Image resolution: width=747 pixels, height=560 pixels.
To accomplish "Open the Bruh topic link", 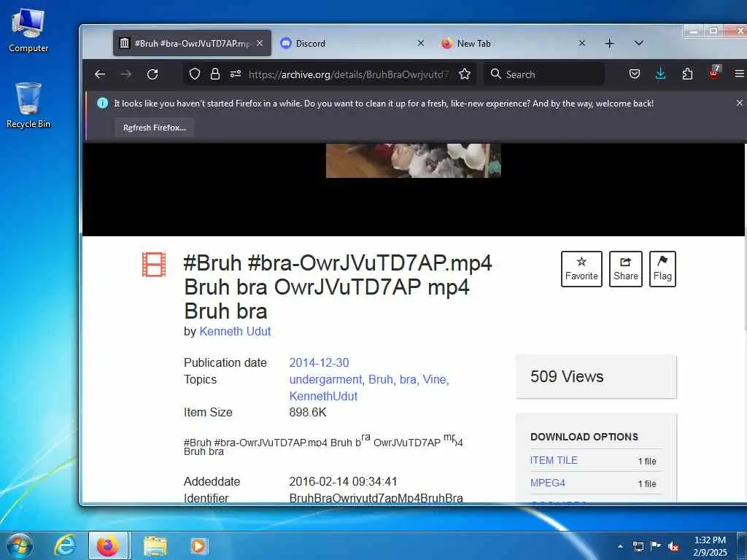I will [x=381, y=379].
